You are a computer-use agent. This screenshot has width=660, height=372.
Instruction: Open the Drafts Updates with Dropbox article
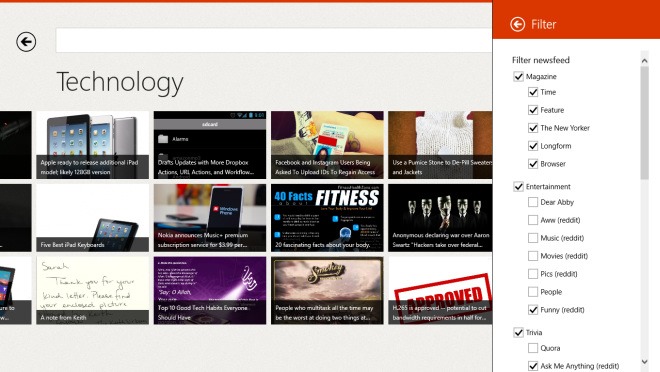coord(210,145)
